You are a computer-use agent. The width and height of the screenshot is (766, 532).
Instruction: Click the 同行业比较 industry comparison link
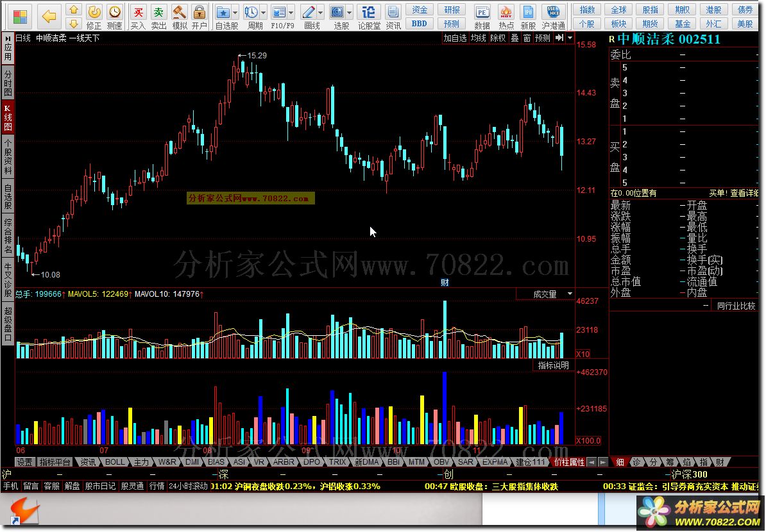pyautogui.click(x=736, y=306)
